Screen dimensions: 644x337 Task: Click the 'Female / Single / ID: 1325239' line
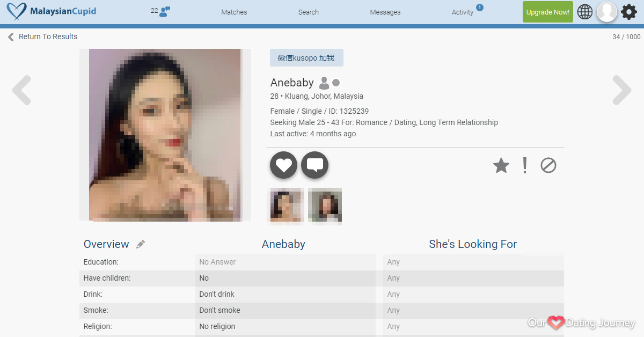(319, 111)
